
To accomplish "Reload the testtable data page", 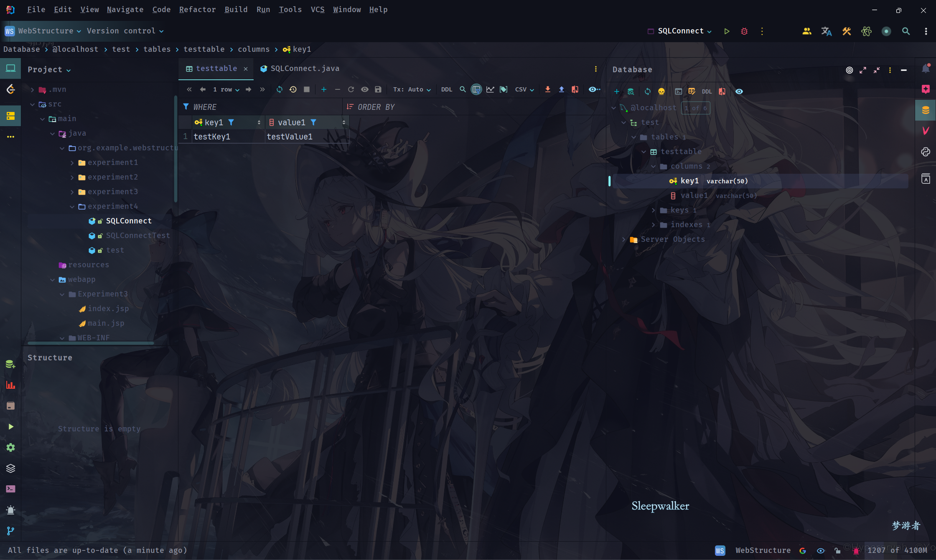I will [280, 89].
